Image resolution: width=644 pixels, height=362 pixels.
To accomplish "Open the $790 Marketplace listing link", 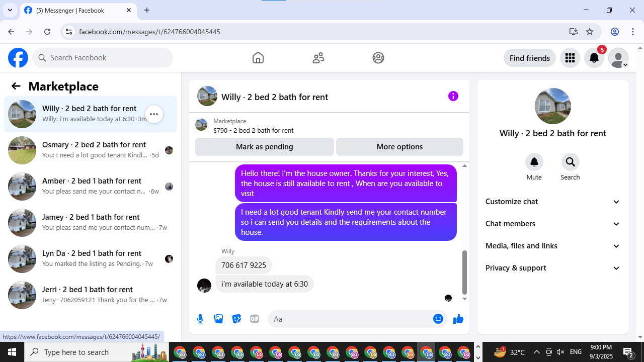I will coord(254,130).
